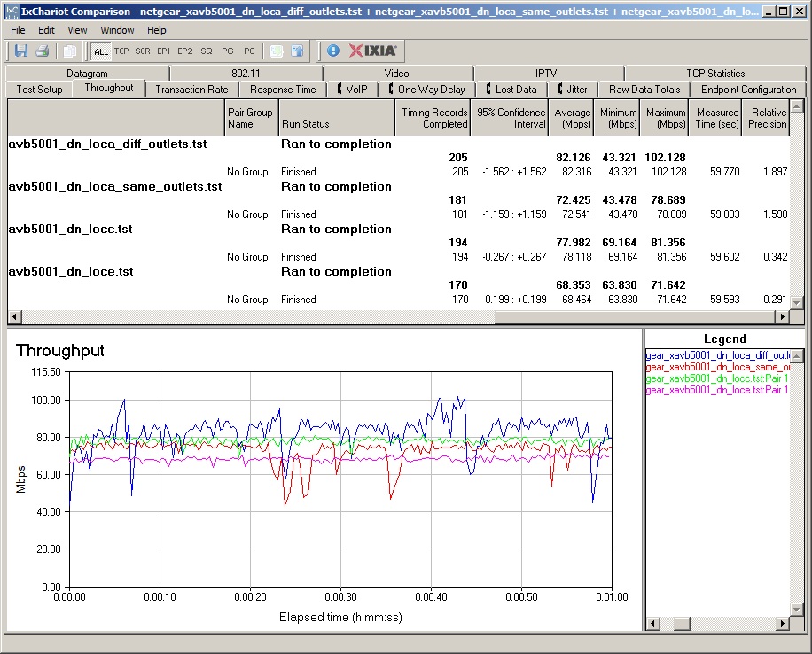Click the Minimum (Mbps) column header
The width and height of the screenshot is (812, 654).
coord(617,118)
